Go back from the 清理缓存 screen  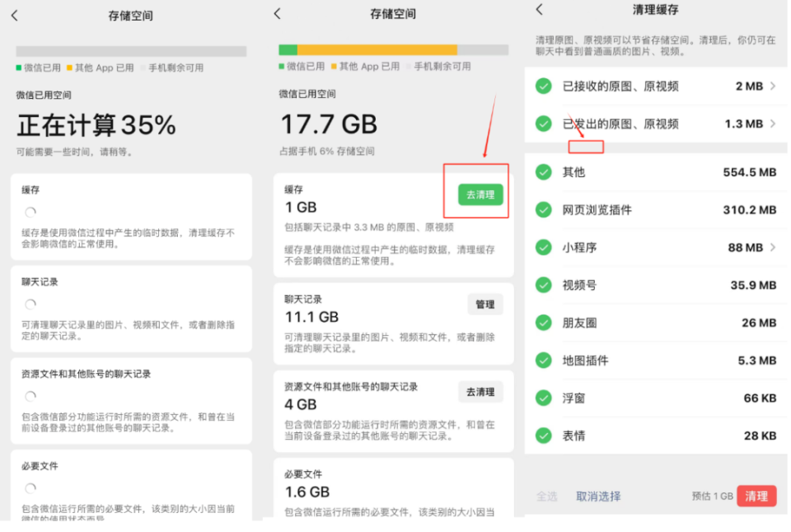[539, 9]
